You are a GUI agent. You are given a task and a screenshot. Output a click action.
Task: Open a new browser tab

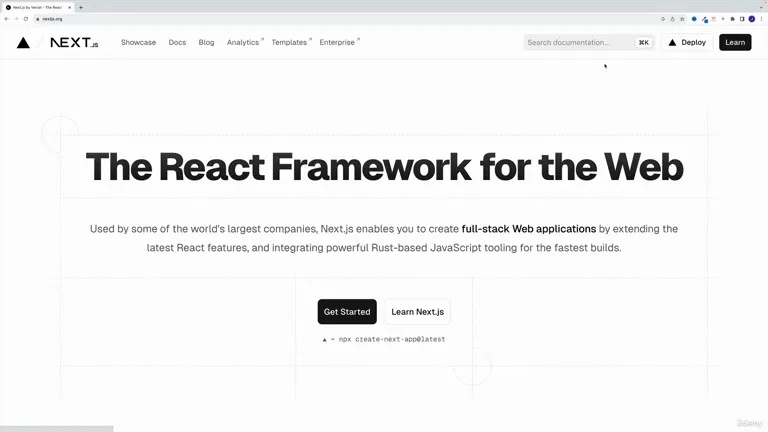(81, 7)
